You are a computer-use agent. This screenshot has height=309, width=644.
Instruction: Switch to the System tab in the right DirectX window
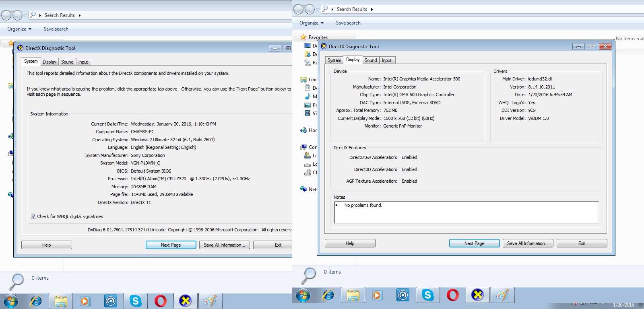334,60
